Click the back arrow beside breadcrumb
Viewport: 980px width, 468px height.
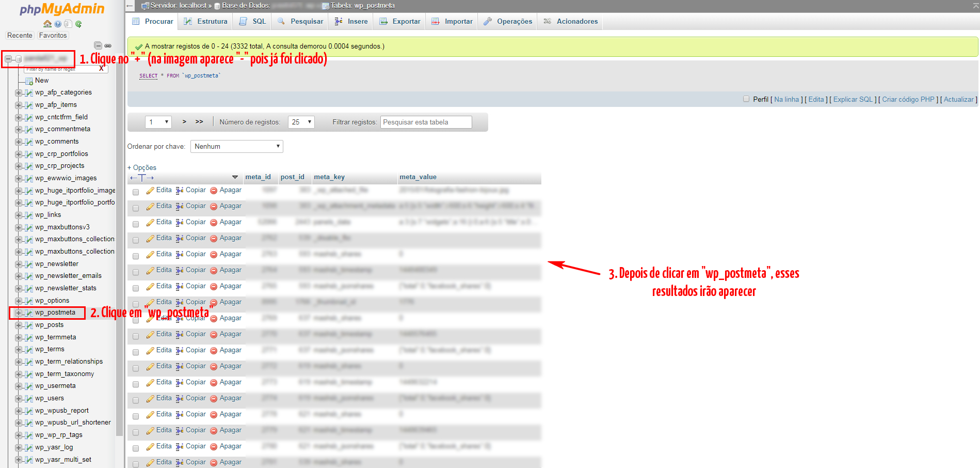[x=130, y=6]
